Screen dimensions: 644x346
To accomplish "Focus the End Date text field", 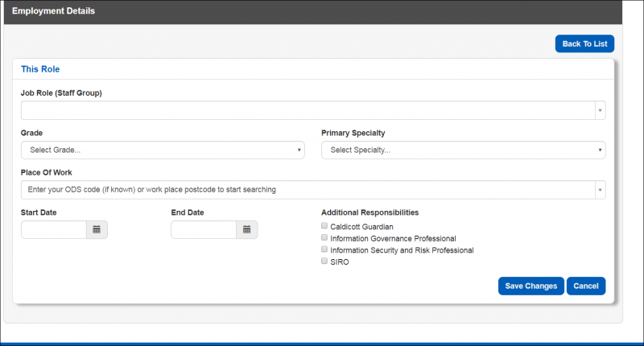I will (204, 229).
